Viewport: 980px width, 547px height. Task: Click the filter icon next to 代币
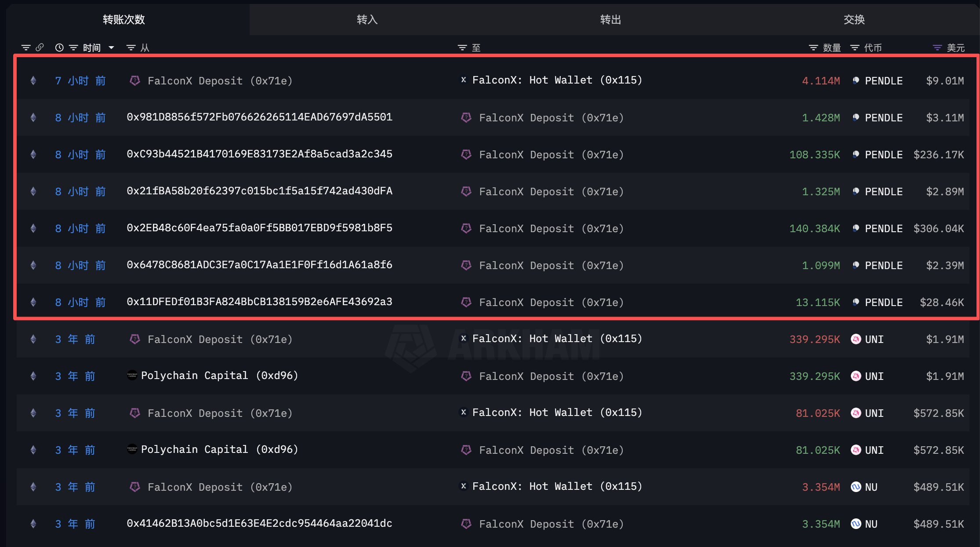tap(855, 47)
